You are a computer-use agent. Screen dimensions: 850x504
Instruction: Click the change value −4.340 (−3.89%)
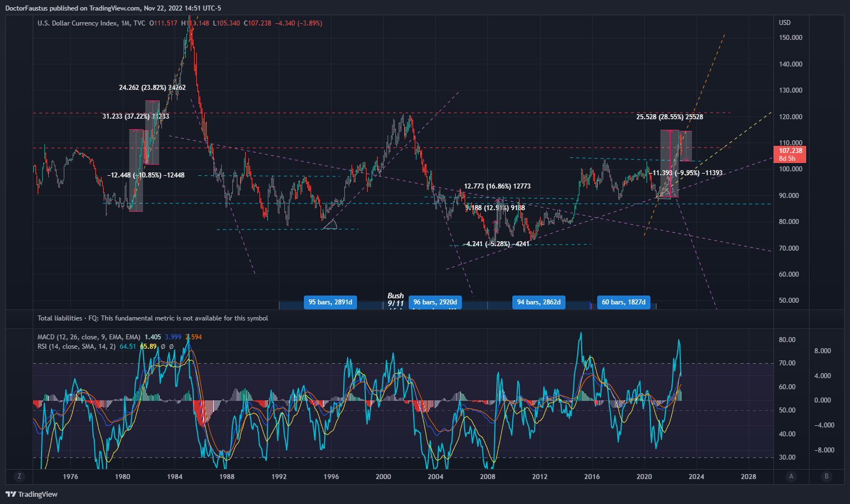coord(299,23)
